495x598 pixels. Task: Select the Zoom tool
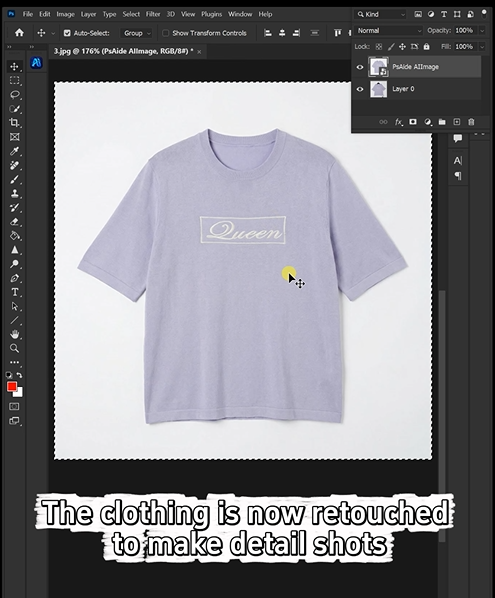14,348
